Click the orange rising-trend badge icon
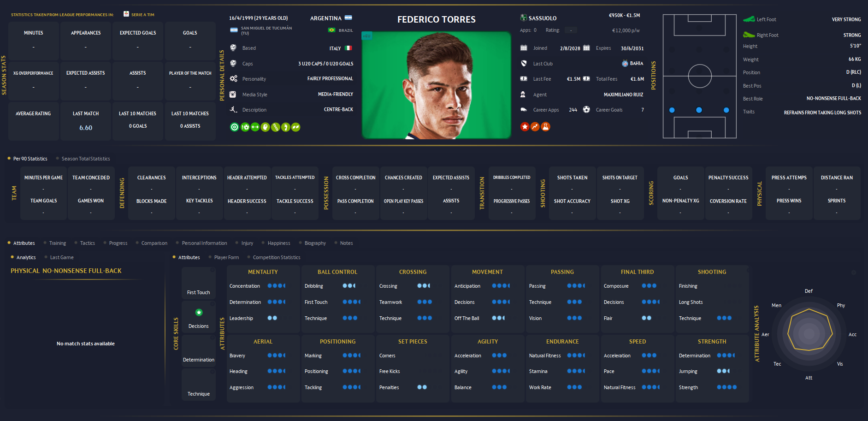This screenshot has width=868, height=421. click(535, 127)
